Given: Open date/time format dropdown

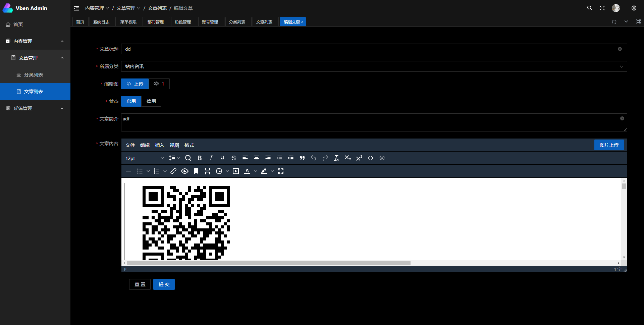Looking at the screenshot, I should tap(227, 171).
